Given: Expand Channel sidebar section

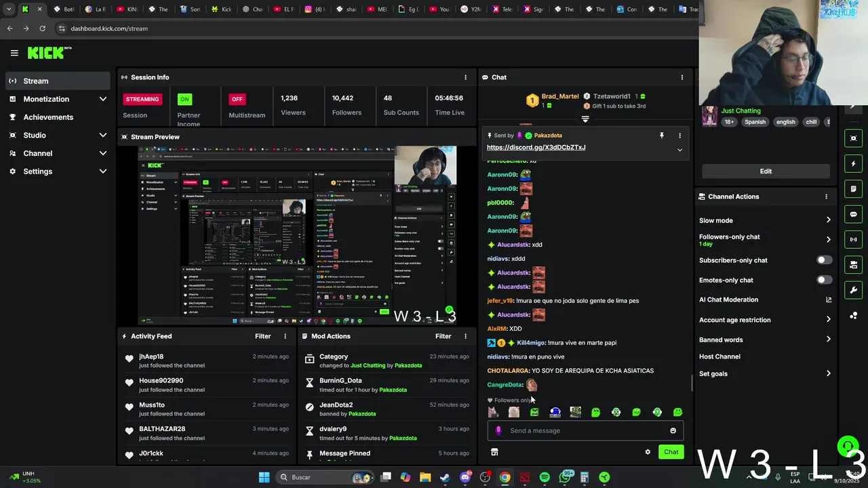Looking at the screenshot, I should tap(102, 153).
